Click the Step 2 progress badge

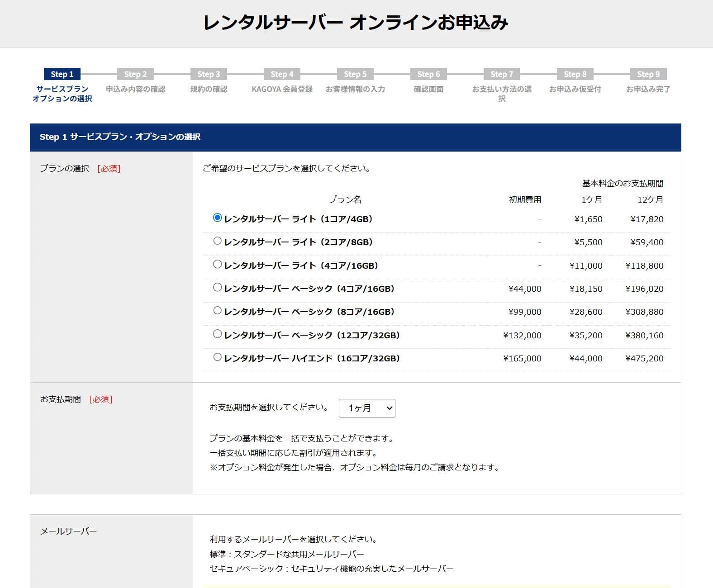click(x=135, y=74)
